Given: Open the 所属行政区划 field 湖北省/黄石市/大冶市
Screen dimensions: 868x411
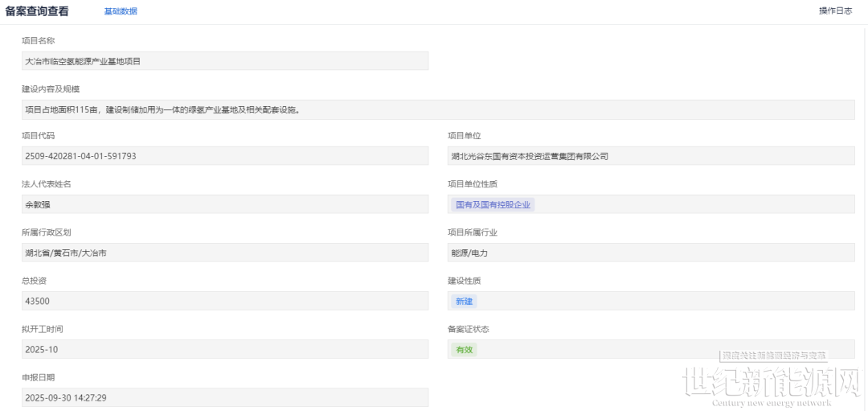Looking at the screenshot, I should coord(225,253).
